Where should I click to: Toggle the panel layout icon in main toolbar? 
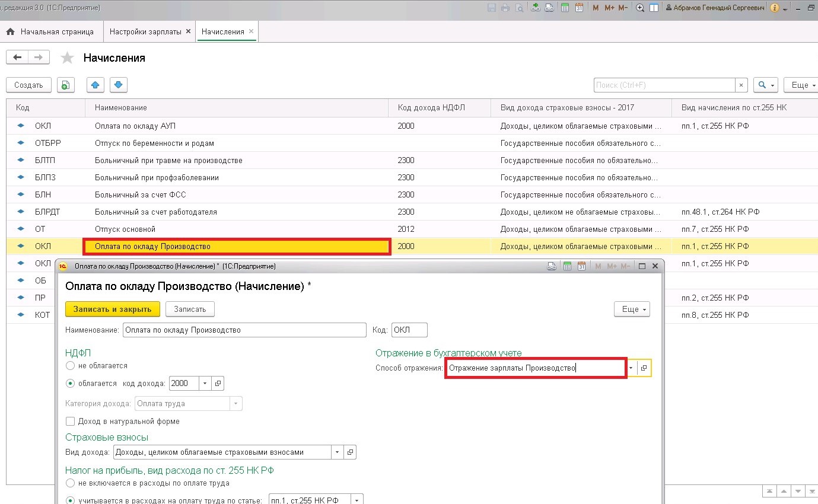pos(654,8)
